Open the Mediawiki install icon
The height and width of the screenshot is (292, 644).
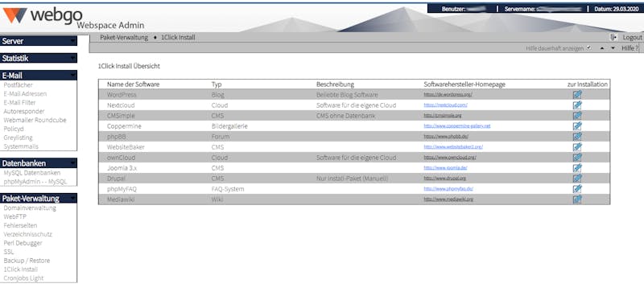point(577,199)
